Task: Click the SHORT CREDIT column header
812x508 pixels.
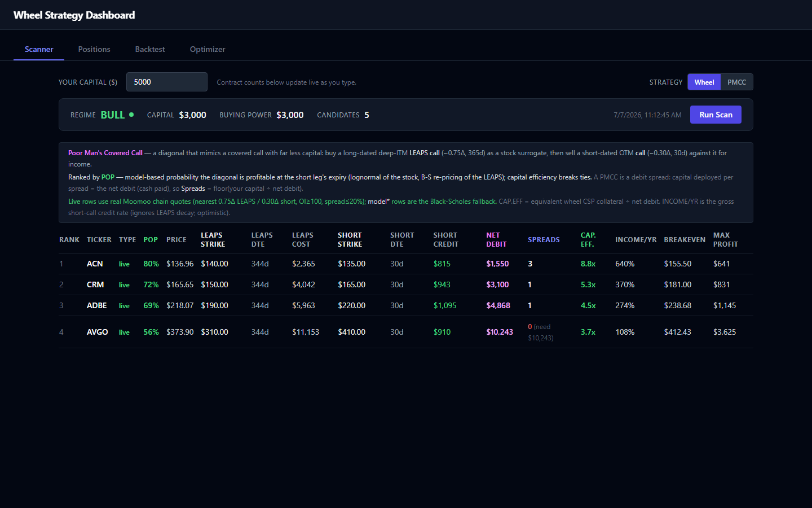Action: (x=445, y=239)
